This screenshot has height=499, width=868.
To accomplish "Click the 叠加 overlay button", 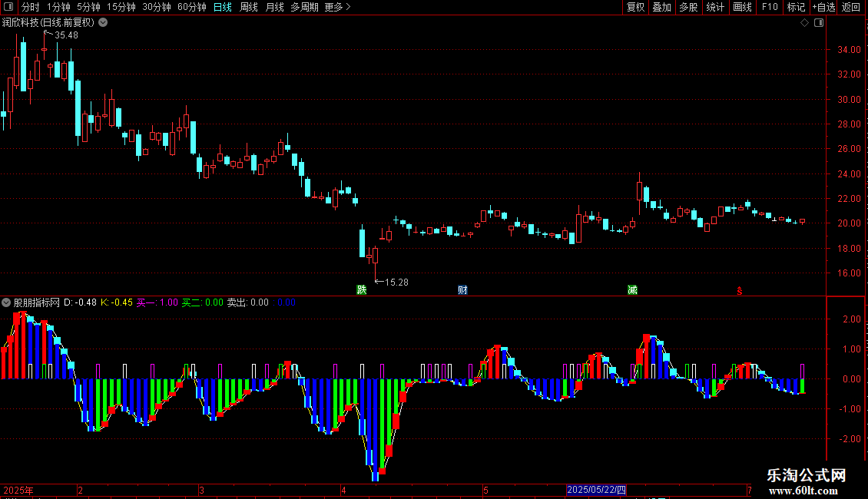I will coord(661,7).
